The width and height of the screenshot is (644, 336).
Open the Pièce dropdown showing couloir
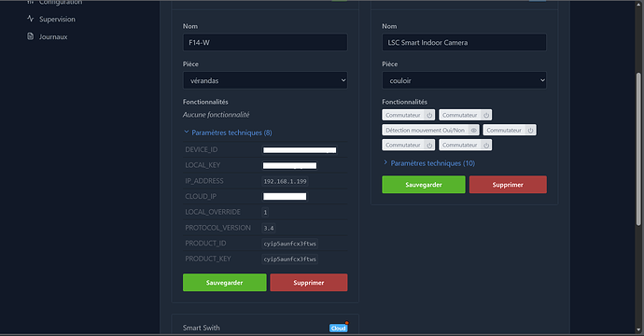[464, 80]
